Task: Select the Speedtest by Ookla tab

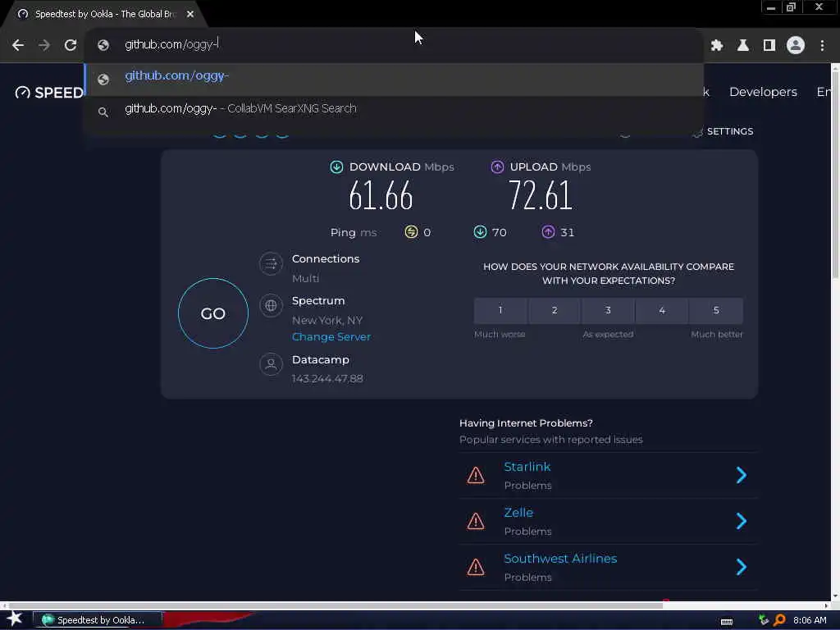Action: (104, 14)
